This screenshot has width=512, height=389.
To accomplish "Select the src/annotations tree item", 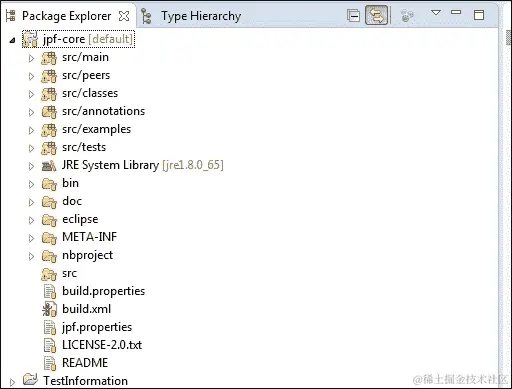I will 103,111.
